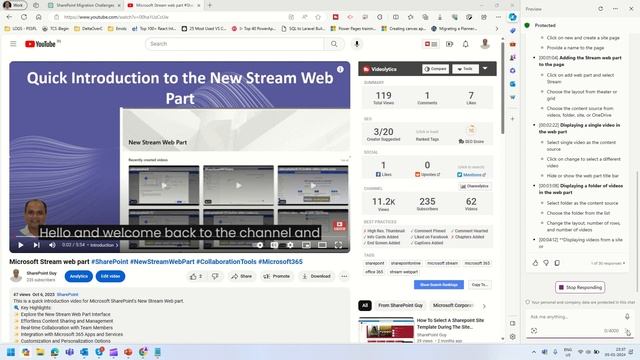The width and height of the screenshot is (640, 360).
Task: Enter full screen video mode
Action: (x=338, y=245)
